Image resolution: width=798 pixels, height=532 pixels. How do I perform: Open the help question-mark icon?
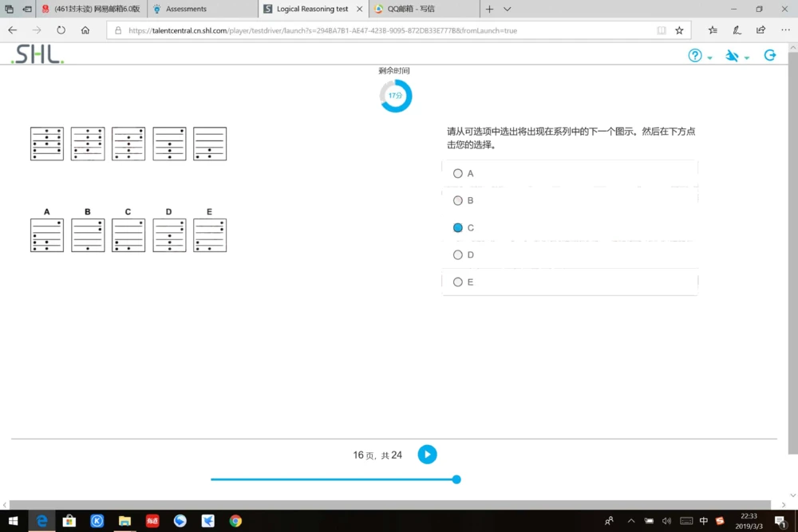pos(694,56)
